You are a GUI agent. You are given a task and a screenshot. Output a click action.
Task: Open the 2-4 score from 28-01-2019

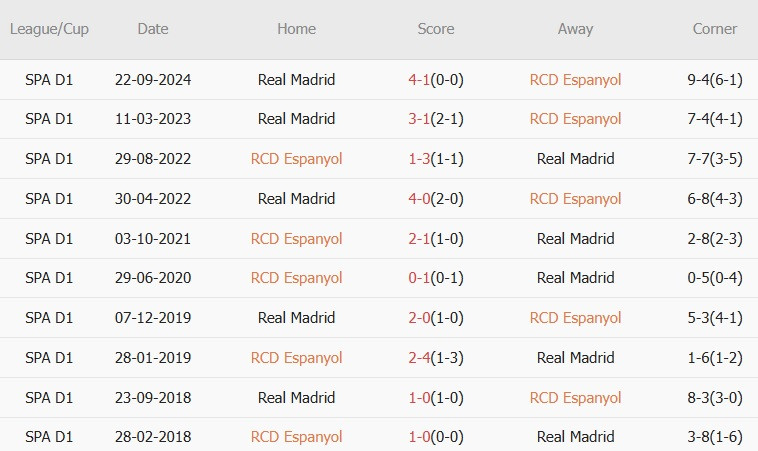pos(419,358)
